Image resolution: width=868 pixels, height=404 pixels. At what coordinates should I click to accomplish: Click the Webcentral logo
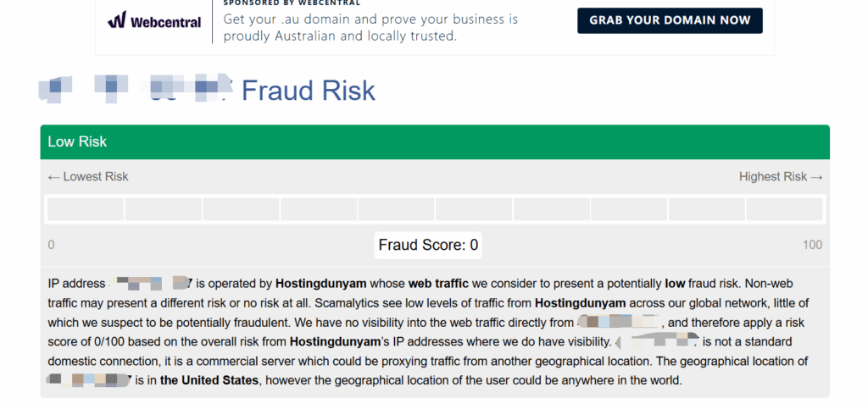click(x=154, y=21)
